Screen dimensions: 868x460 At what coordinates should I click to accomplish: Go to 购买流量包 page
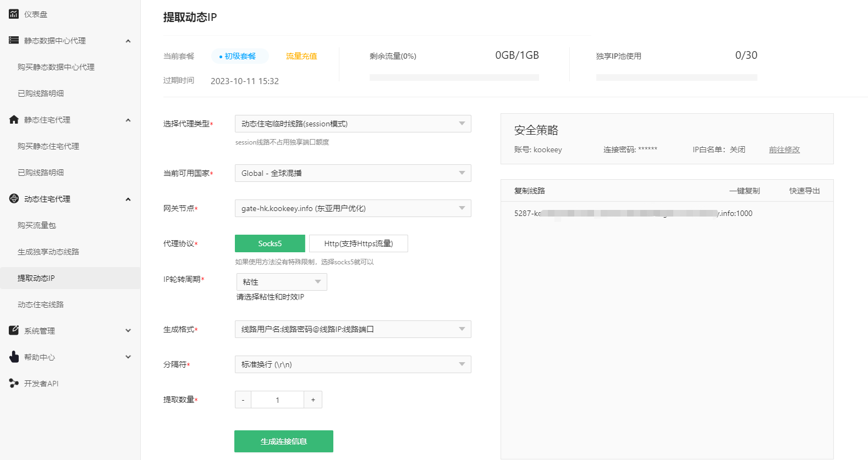point(37,225)
